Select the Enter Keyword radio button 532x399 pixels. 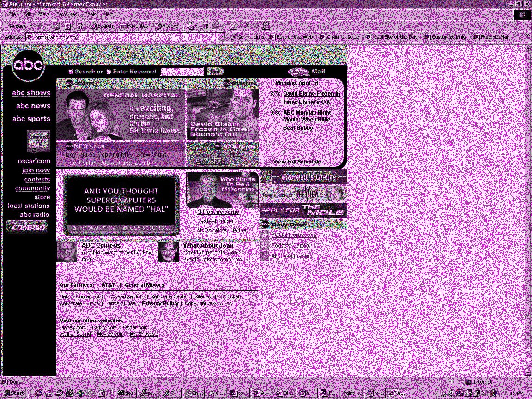(x=109, y=72)
